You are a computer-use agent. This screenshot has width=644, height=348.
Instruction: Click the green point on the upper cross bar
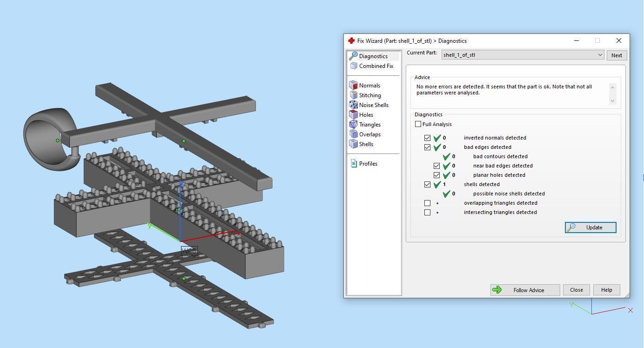tap(184, 141)
